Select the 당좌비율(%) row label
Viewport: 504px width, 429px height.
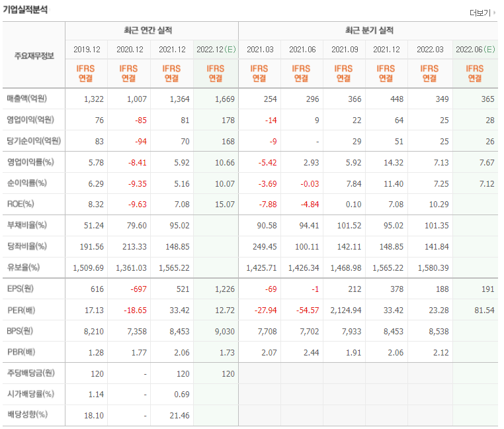pos(27,246)
